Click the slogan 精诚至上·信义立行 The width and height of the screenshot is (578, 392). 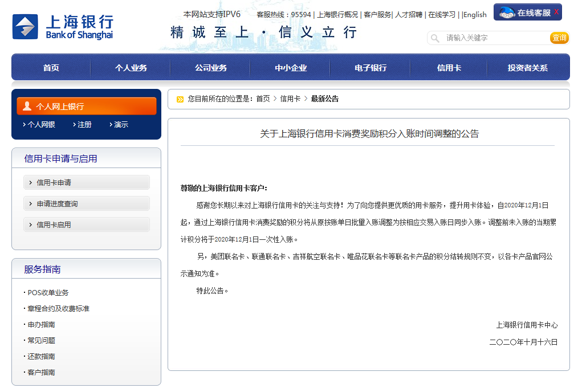click(263, 32)
